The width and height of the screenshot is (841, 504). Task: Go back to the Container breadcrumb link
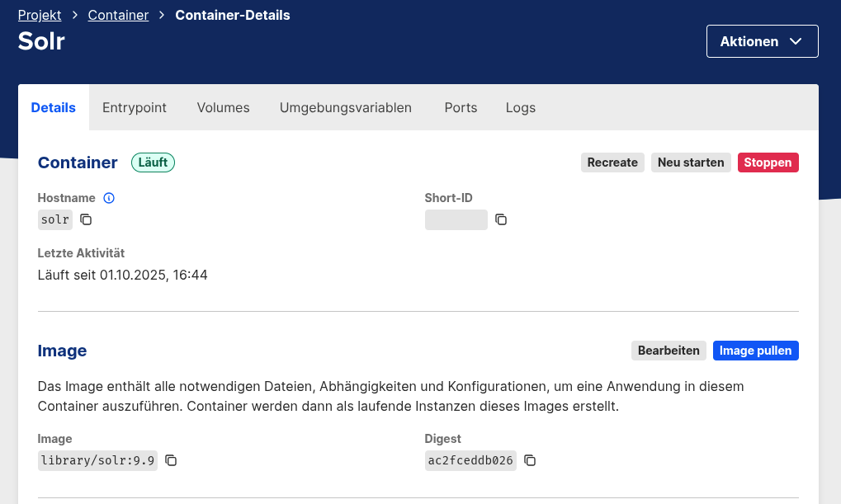118,15
